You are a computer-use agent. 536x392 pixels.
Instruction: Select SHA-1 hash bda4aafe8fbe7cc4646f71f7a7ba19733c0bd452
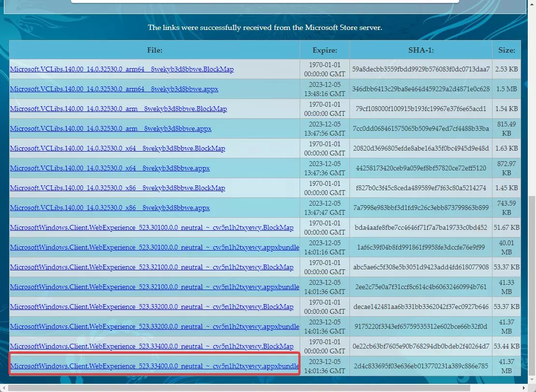(421, 227)
